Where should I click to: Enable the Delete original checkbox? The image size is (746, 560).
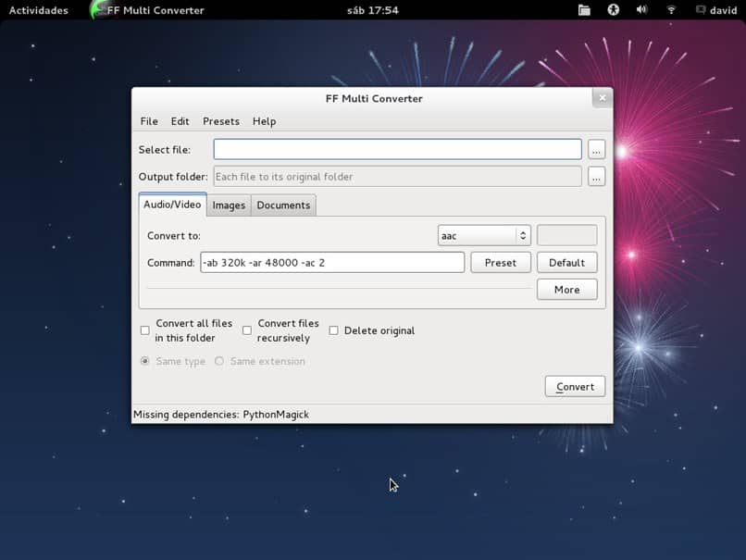334,330
